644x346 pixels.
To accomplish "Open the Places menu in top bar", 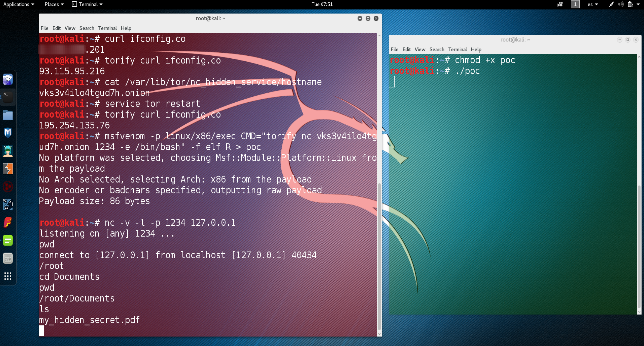I will point(54,4).
